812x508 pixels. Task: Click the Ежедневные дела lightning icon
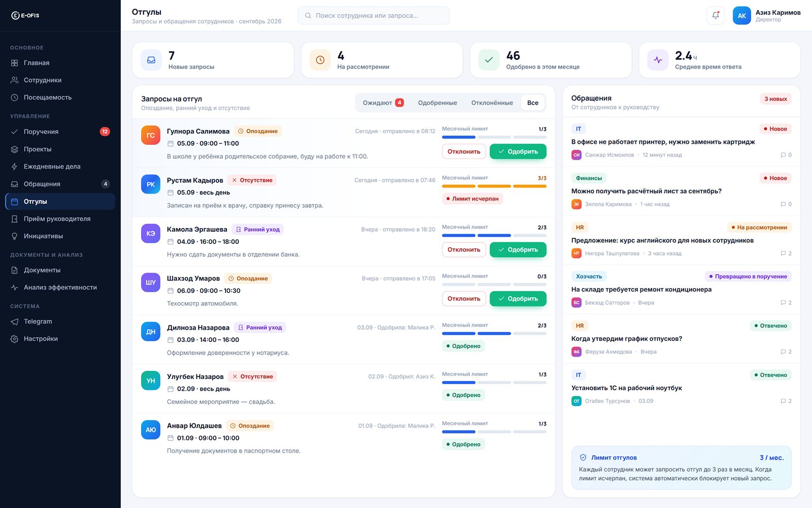click(x=14, y=167)
